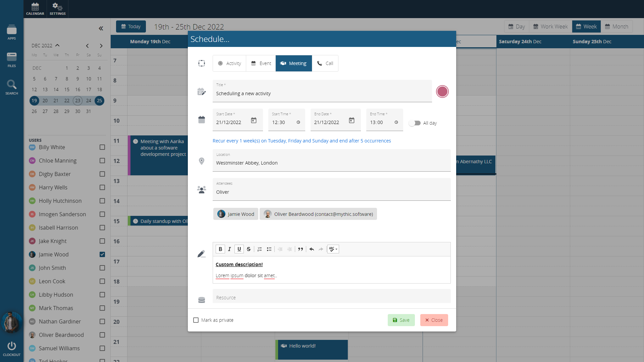
Task: Click the undo arrow in the editor toolbar
Action: [312, 249]
